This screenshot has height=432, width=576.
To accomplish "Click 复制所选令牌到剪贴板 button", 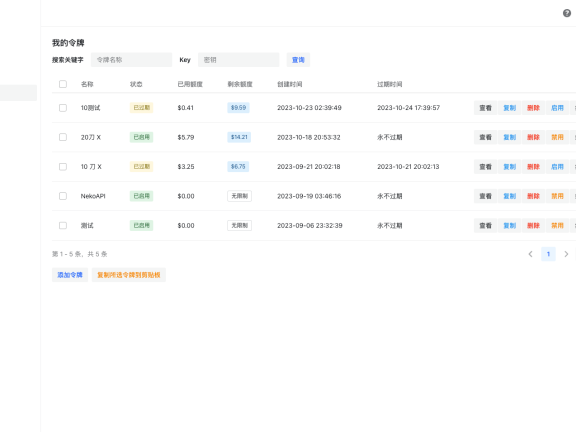I will pos(129,275).
